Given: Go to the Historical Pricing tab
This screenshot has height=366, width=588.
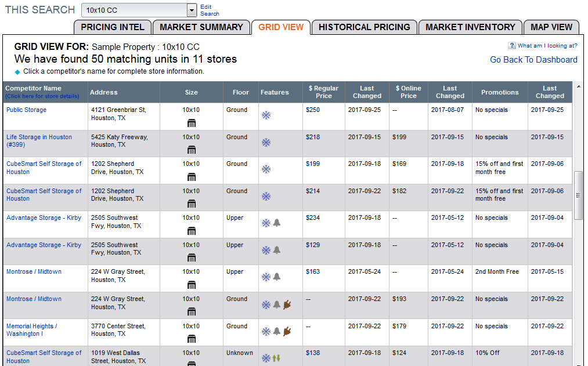Looking at the screenshot, I should tap(365, 27).
